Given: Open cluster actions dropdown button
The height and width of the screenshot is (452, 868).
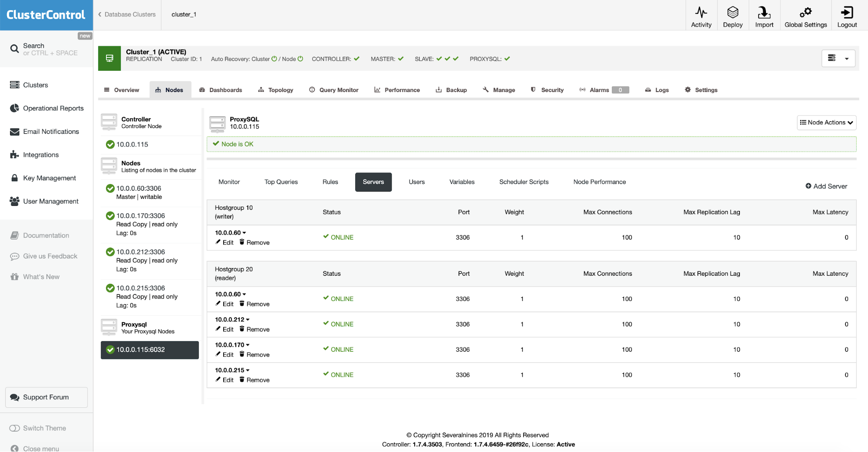Looking at the screenshot, I should (x=838, y=58).
